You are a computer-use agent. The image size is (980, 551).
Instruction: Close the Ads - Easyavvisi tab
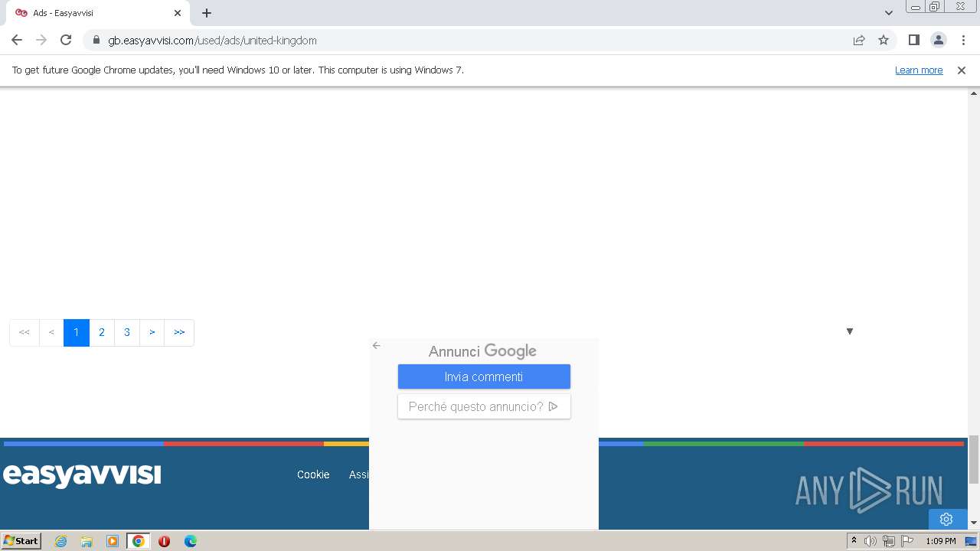pyautogui.click(x=178, y=13)
